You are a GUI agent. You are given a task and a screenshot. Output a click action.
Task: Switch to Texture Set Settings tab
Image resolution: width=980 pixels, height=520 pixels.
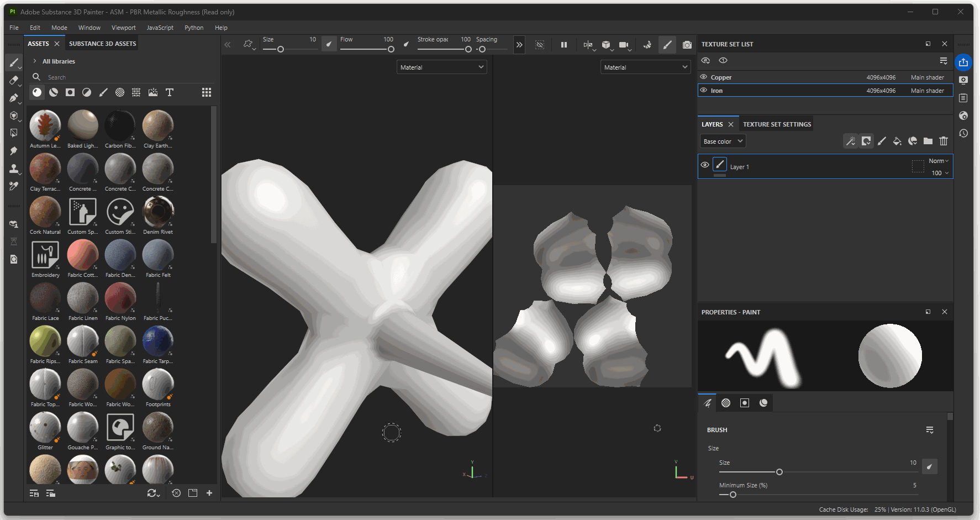[777, 124]
